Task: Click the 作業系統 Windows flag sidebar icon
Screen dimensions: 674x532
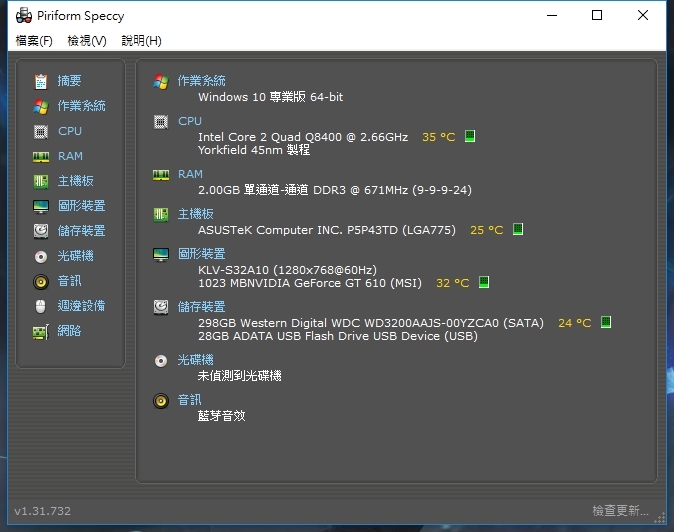Action: tap(41, 106)
